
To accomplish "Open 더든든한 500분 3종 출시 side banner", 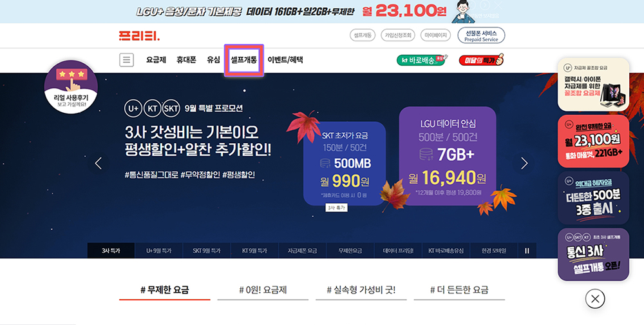I will 594,198.
